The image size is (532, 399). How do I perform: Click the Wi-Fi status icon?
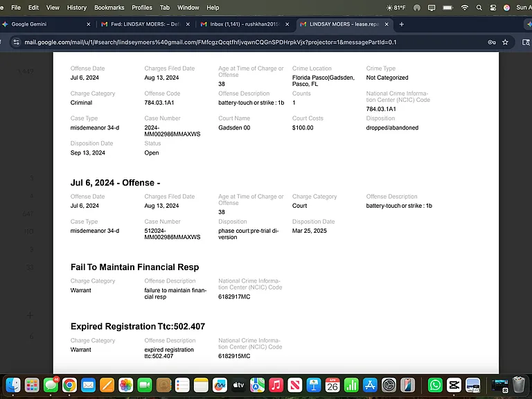coord(465,8)
